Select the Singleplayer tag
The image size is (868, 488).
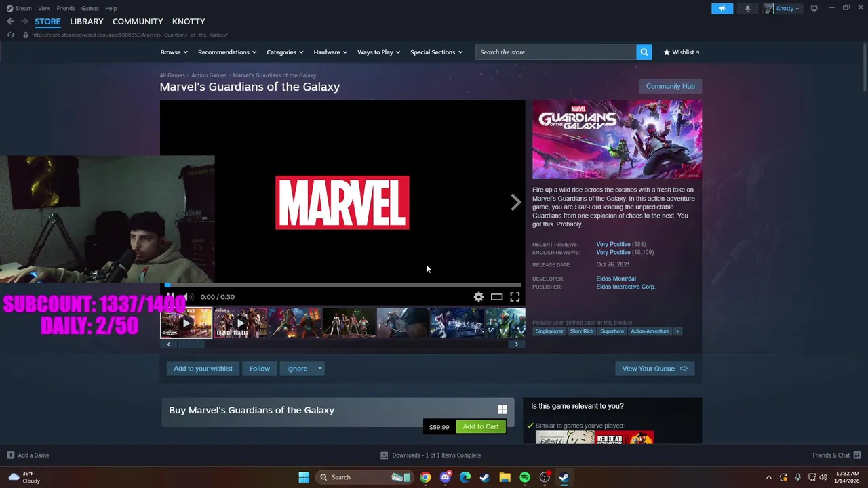point(549,331)
